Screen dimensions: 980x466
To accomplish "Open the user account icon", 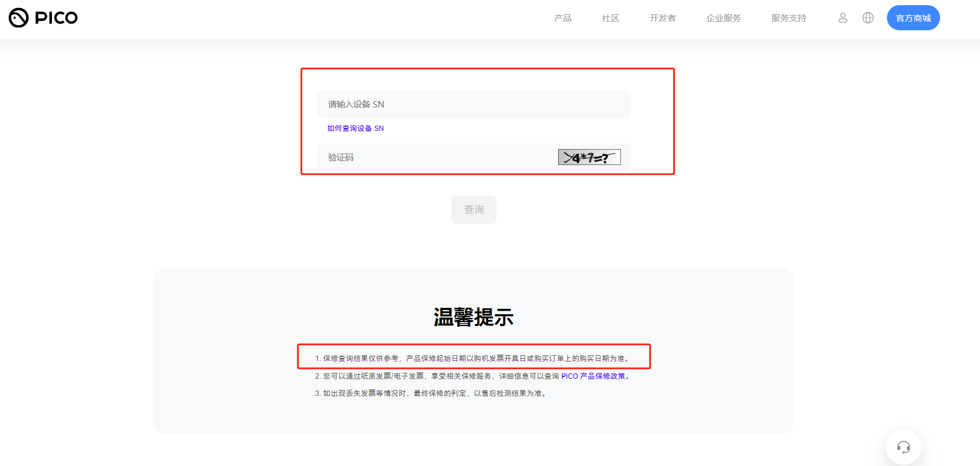I will click(x=842, y=18).
